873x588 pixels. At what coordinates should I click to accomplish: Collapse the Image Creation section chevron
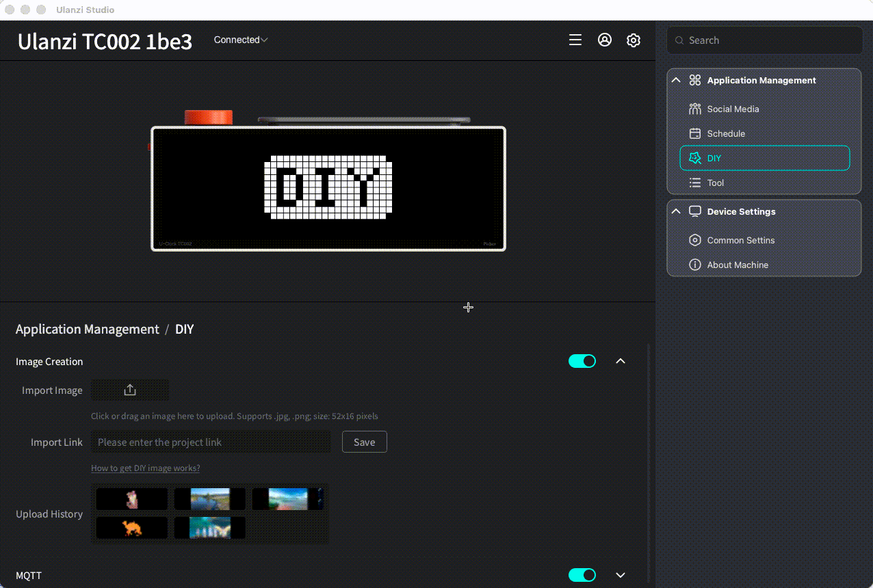pos(621,361)
